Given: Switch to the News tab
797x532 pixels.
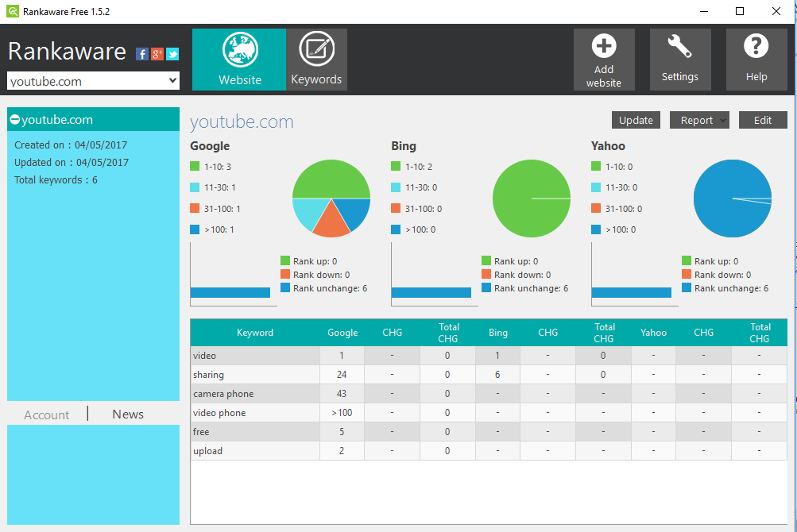Looking at the screenshot, I should (x=128, y=414).
